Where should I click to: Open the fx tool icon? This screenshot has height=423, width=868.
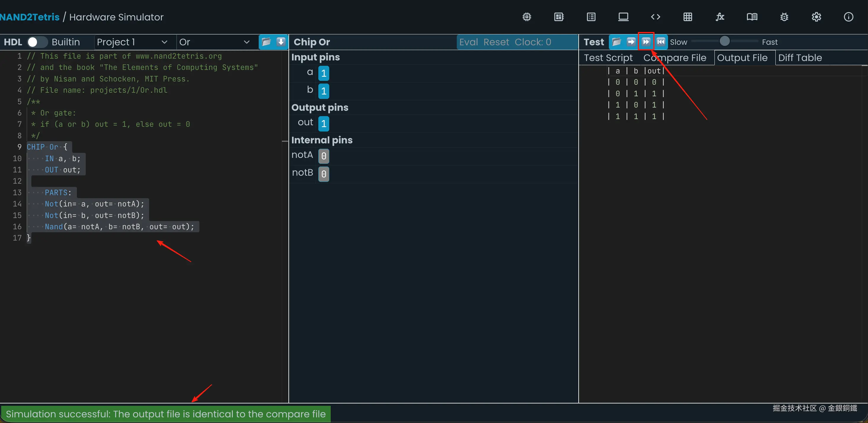coord(720,17)
